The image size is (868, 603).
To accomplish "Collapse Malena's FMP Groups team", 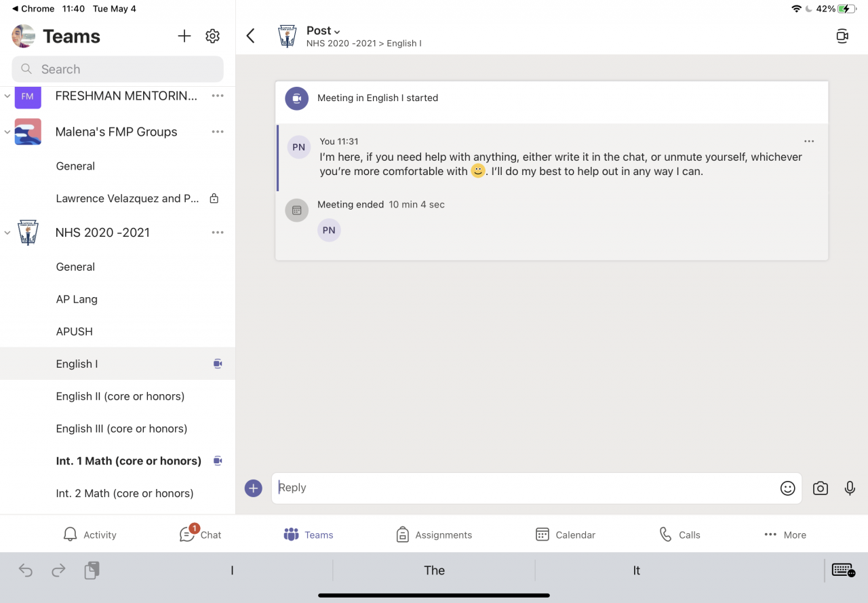I will pos(7,132).
